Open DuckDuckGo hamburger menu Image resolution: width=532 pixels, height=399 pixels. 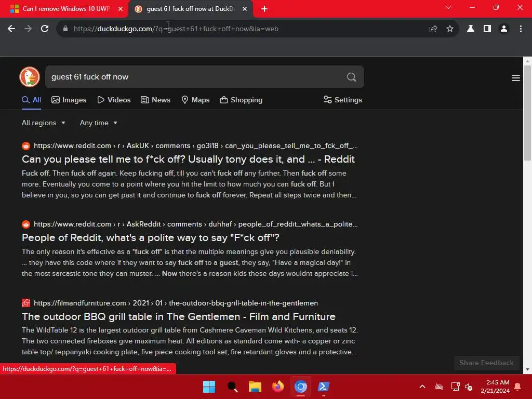pos(516,78)
